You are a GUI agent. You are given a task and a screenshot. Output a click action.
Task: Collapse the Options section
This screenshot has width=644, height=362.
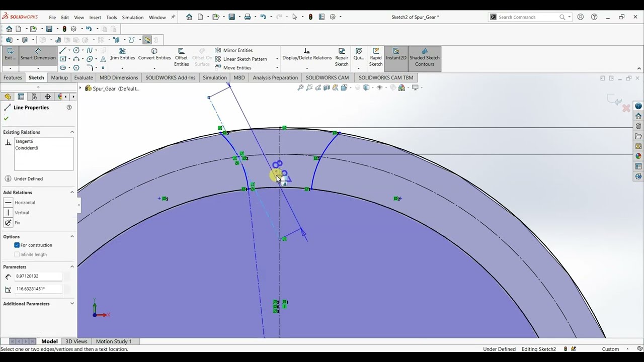click(72, 237)
